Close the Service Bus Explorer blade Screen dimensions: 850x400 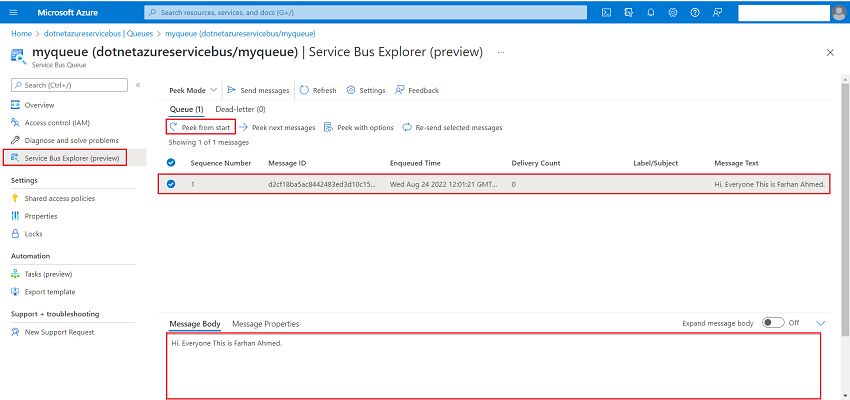[x=830, y=53]
